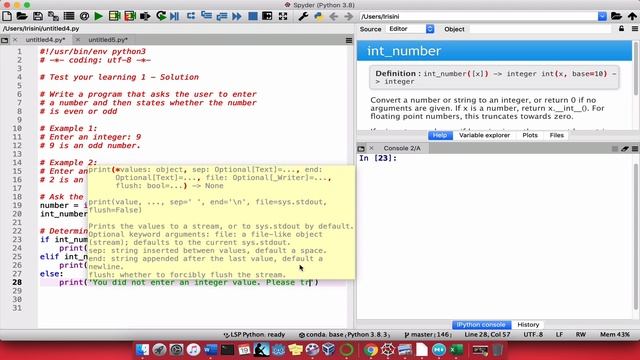Run the file with the green play button

tap(98, 16)
